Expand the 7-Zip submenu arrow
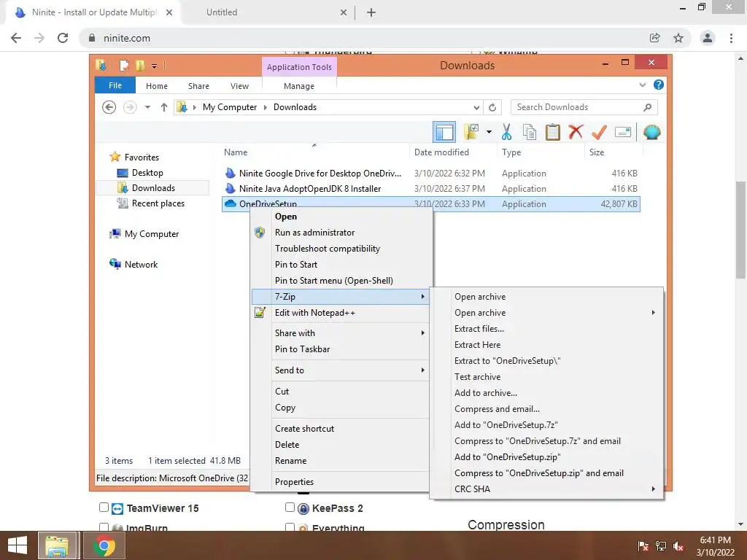Image resolution: width=747 pixels, height=560 pixels. tap(422, 297)
